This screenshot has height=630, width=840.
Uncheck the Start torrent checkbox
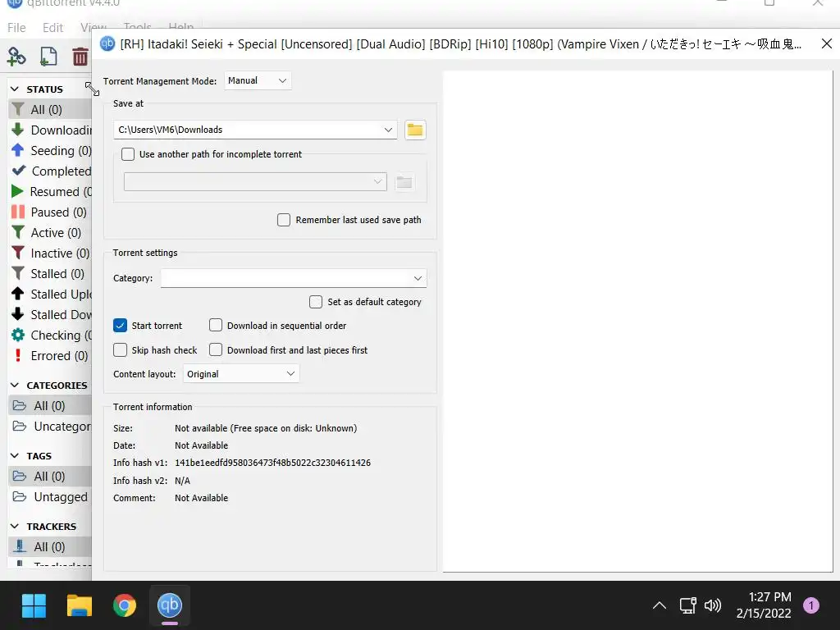120,326
